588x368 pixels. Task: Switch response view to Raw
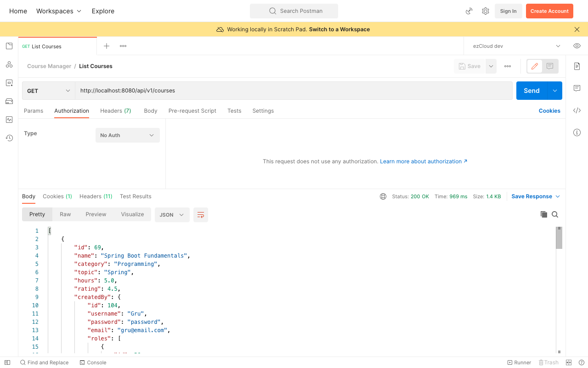coord(65,214)
